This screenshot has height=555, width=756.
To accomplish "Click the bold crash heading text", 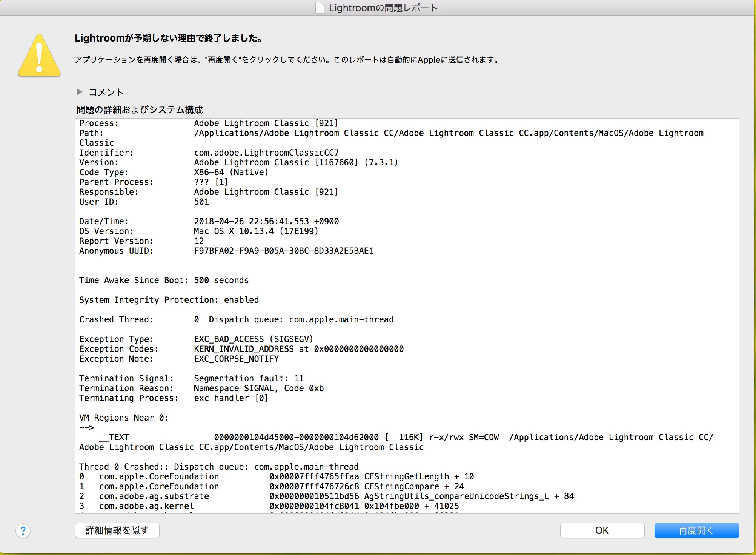I will (169, 38).
